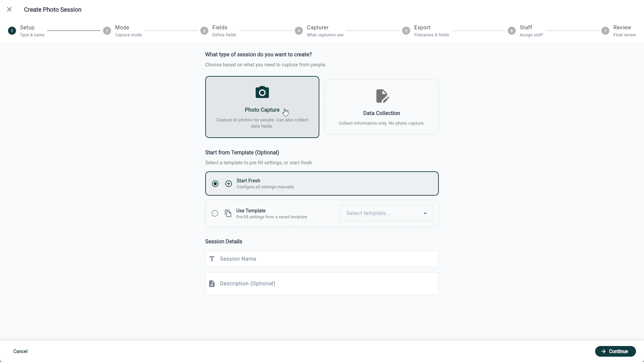Focus the Session Name input field

[x=327, y=259]
